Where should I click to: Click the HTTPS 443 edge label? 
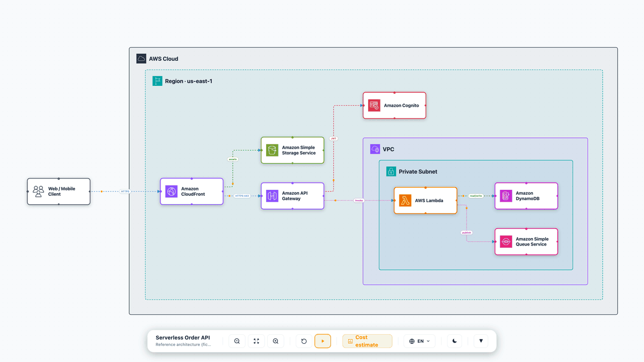click(242, 196)
